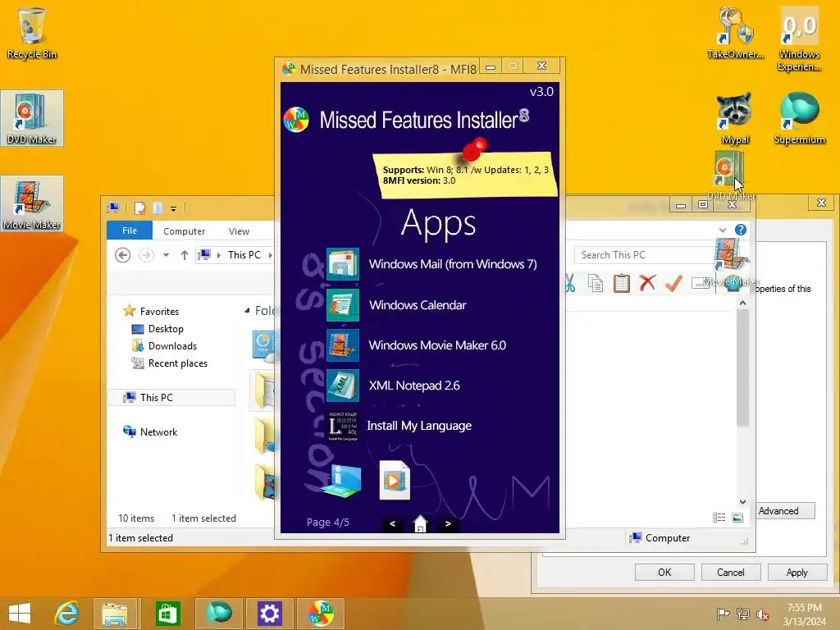Screen dimensions: 840x630
Task: Click the vertical scrollbar up arrow
Action: pyautogui.click(x=742, y=304)
